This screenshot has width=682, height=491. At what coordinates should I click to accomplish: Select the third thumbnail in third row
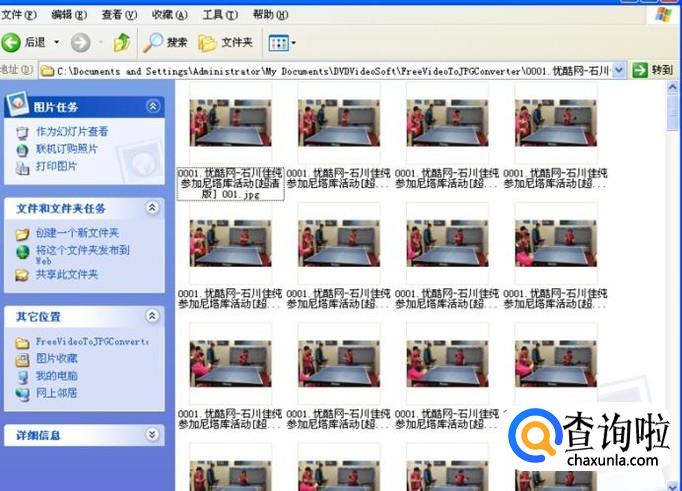point(448,364)
